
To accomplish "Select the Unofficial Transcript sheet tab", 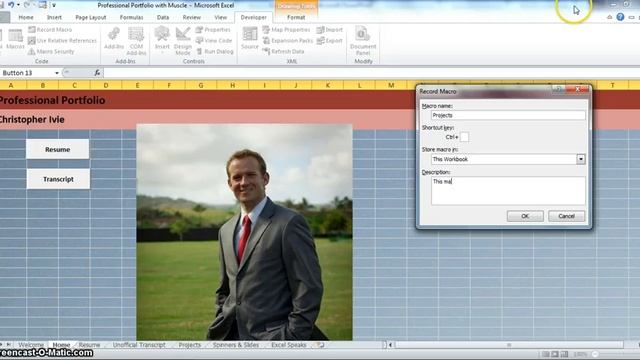I will point(139,345).
